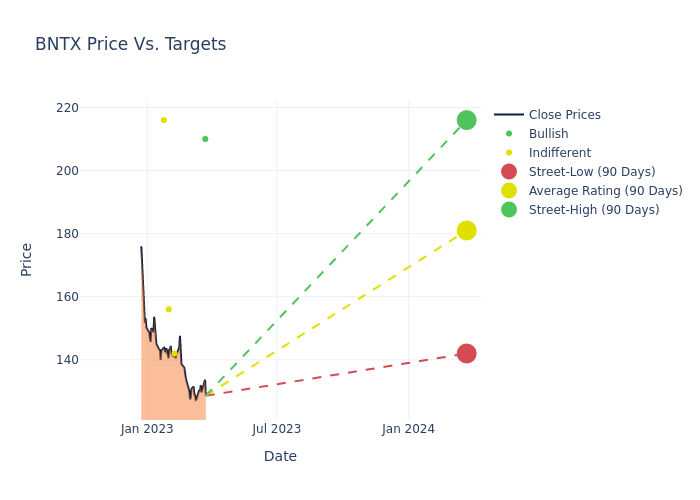Select the small green Bullish dot near 210
The width and height of the screenshot is (700, 500).
[x=205, y=139]
